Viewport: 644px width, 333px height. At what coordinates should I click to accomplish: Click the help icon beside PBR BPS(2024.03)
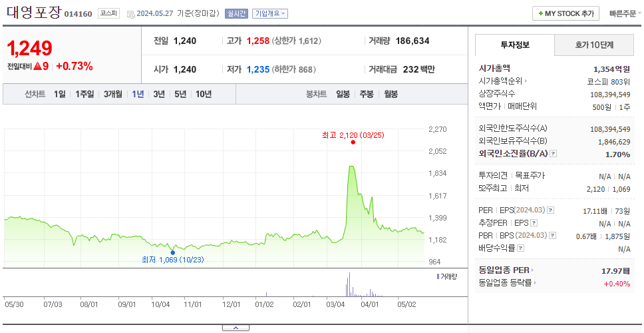pyautogui.click(x=553, y=236)
